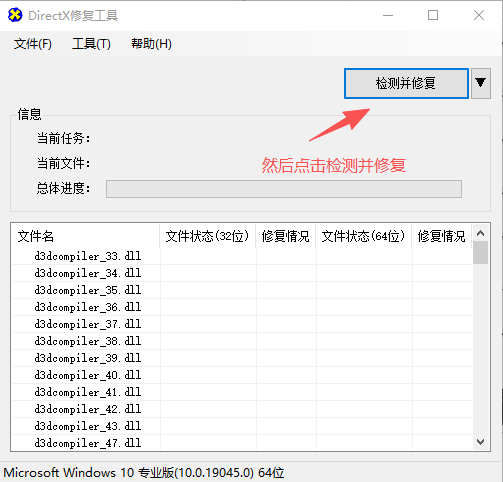The image size is (503, 482).
Task: Expand the dropdown arrow beside 检测并修复
Action: [481, 83]
